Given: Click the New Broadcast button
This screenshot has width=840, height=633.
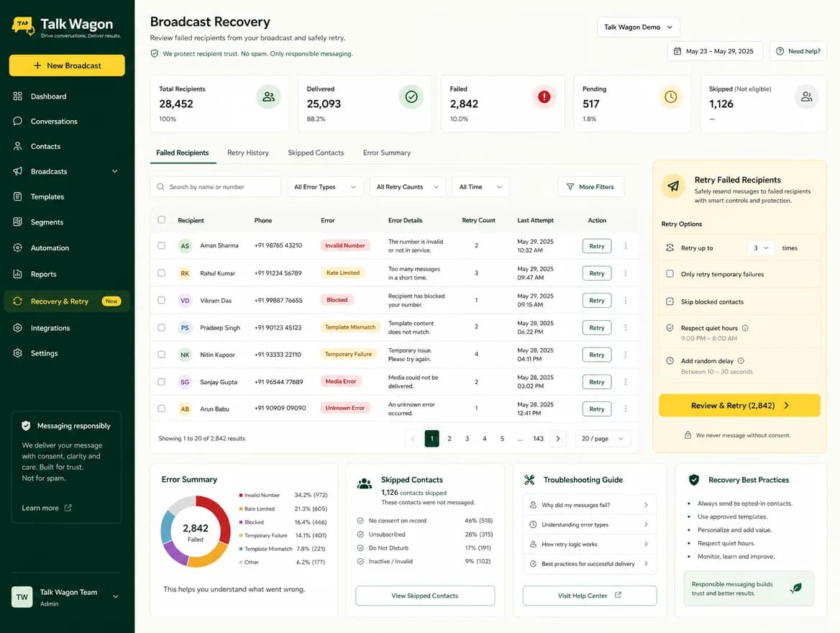Looking at the screenshot, I should [67, 65].
